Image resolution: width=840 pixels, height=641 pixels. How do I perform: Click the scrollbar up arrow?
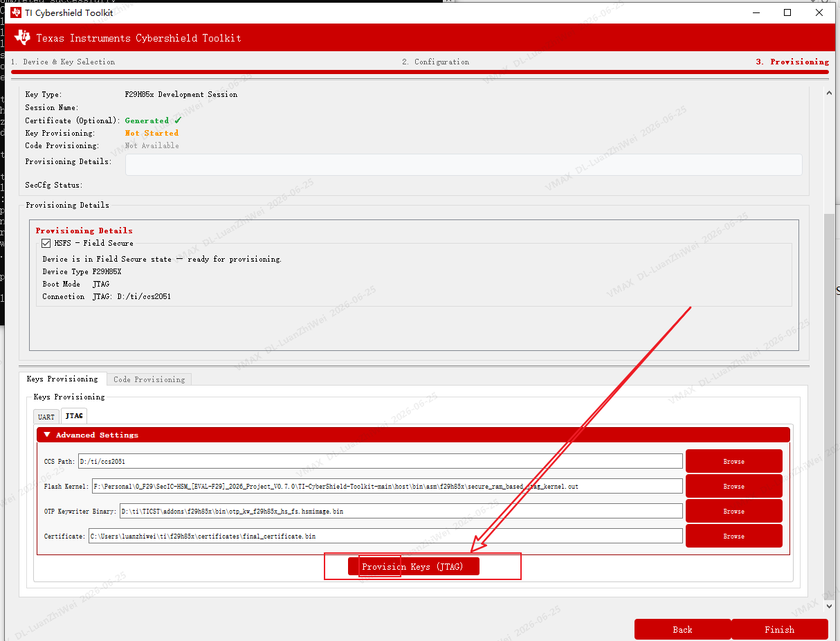(829, 92)
